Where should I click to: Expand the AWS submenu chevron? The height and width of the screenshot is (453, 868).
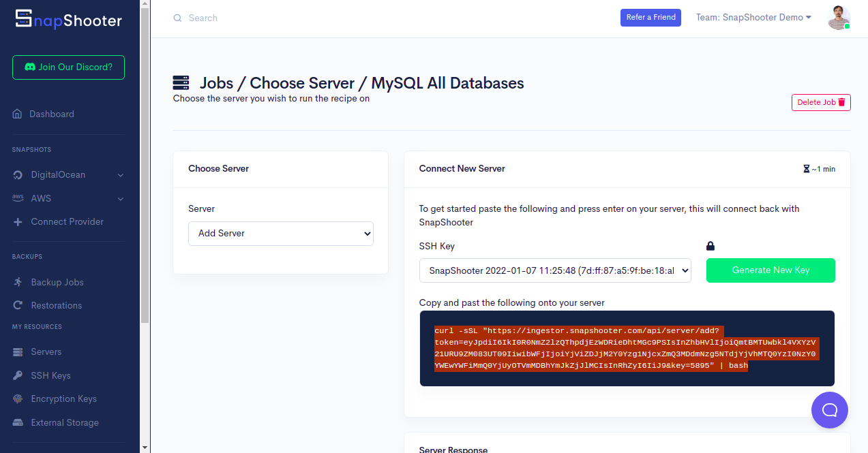coord(121,199)
